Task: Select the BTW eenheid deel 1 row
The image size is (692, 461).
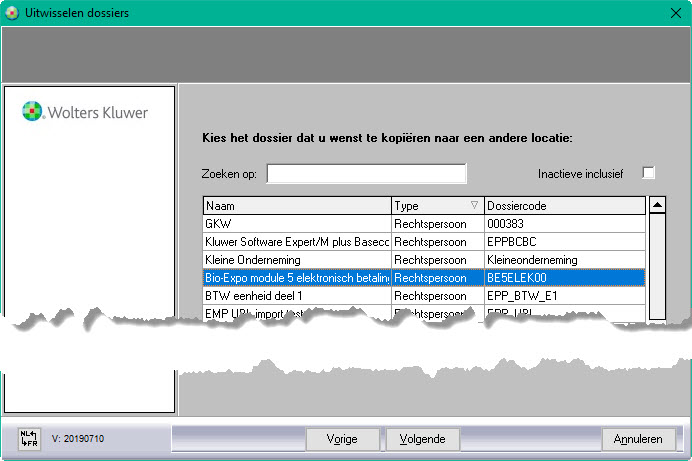Action: point(296,296)
